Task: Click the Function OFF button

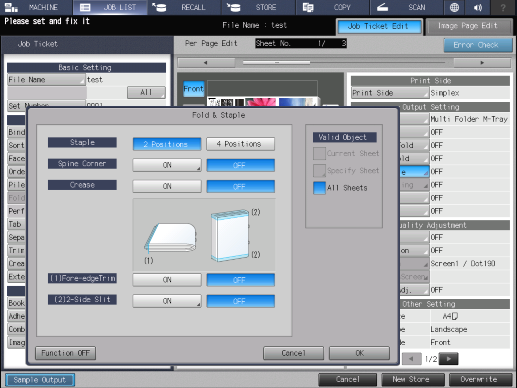Action: (65, 353)
